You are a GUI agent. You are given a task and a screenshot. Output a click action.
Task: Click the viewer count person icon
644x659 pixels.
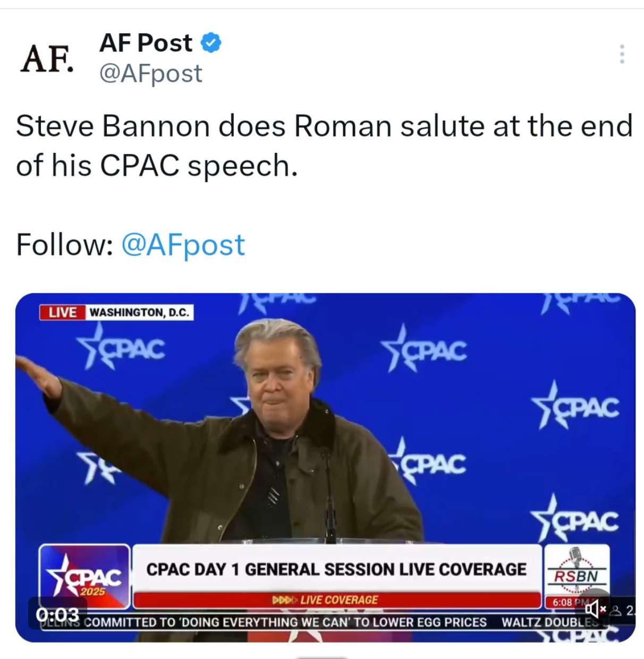(616, 611)
